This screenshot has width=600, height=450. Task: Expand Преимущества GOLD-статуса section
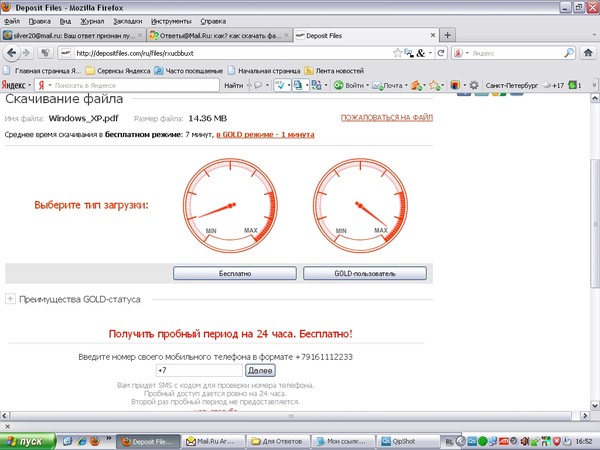(x=10, y=299)
